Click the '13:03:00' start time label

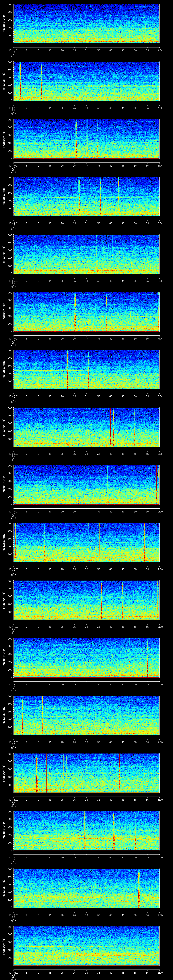(13, 166)
